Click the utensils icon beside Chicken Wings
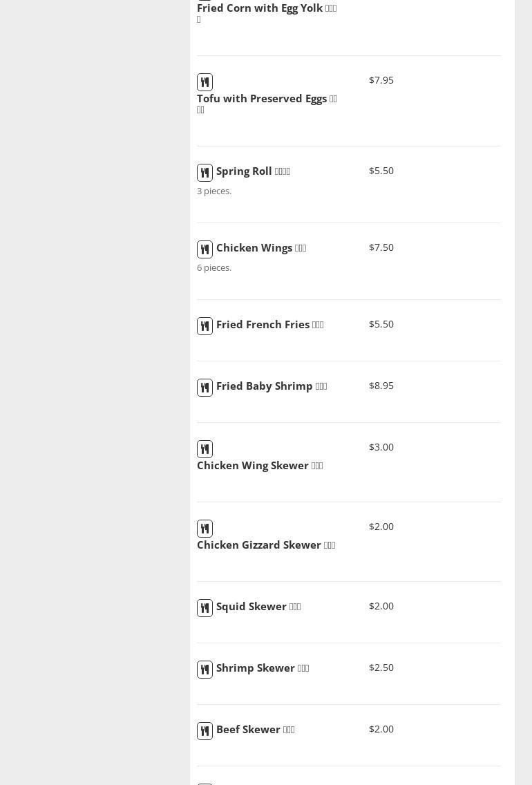Image resolution: width=532 pixels, height=785 pixels. (x=205, y=249)
